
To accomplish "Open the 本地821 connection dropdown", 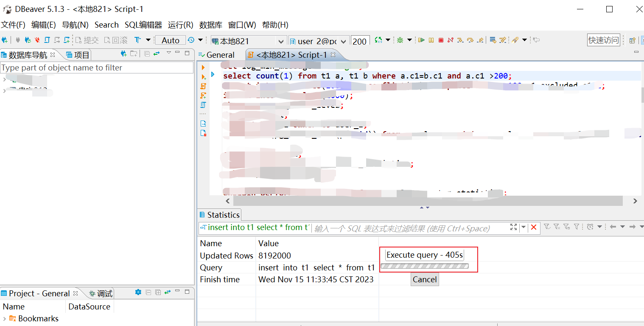I will 281,41.
